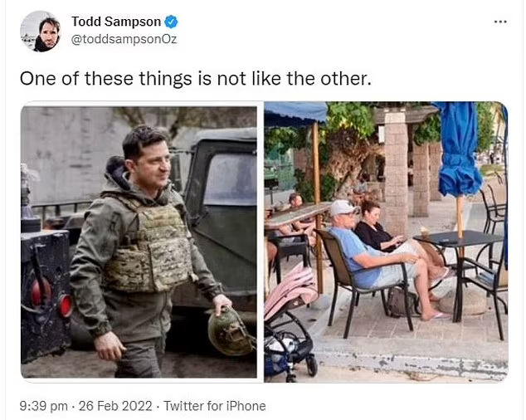
Task: Open the right photo of the outdoor cafe
Action: point(386,242)
